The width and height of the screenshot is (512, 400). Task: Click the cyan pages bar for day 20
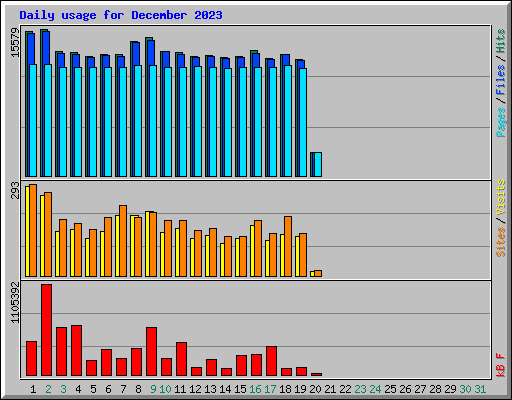[x=318, y=164]
